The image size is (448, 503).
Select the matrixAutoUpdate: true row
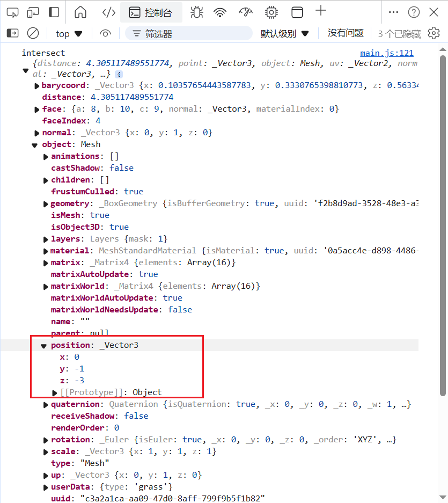click(x=105, y=274)
